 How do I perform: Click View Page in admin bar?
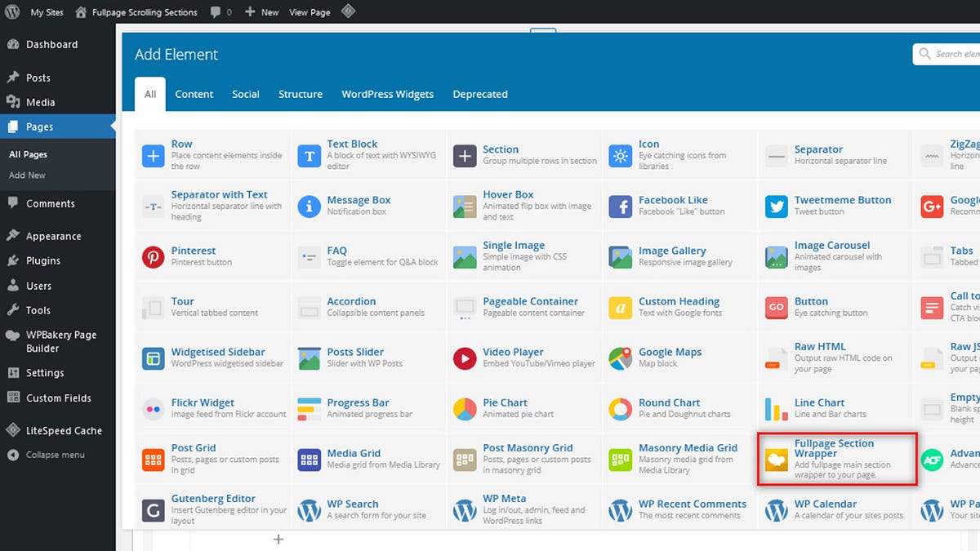pyautogui.click(x=310, y=12)
